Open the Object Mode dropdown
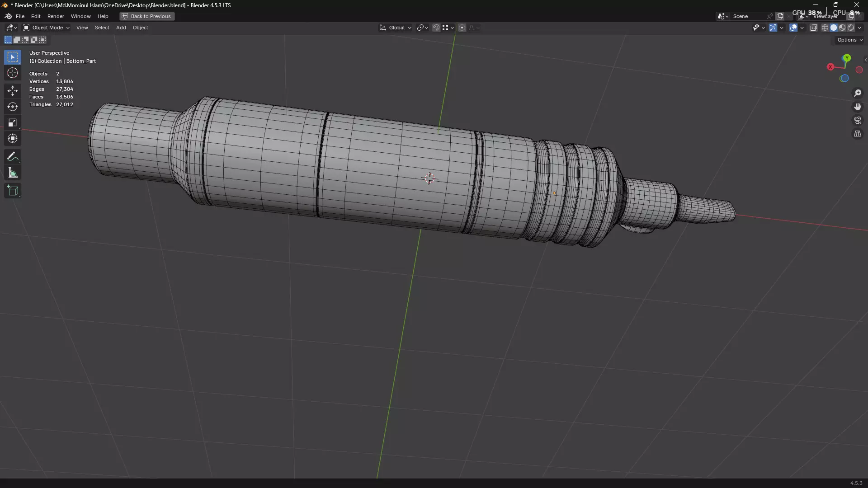Screen dimensions: 868x488 coord(46,28)
